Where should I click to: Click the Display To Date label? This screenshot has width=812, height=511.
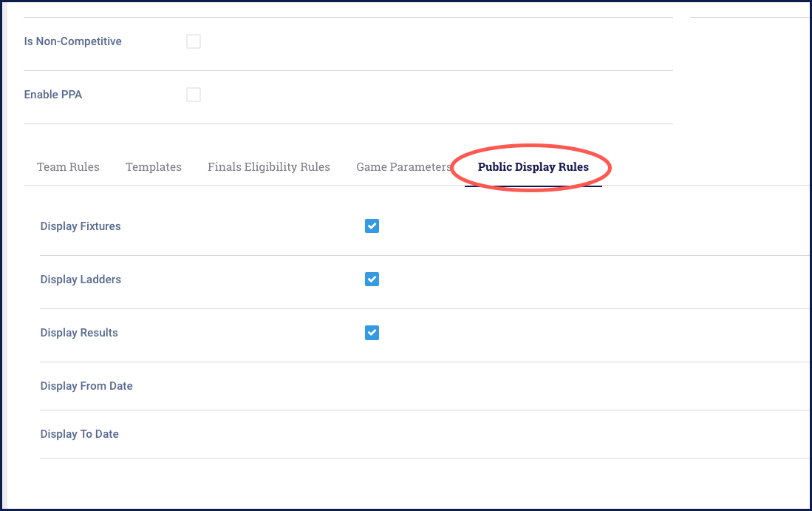pyautogui.click(x=79, y=434)
